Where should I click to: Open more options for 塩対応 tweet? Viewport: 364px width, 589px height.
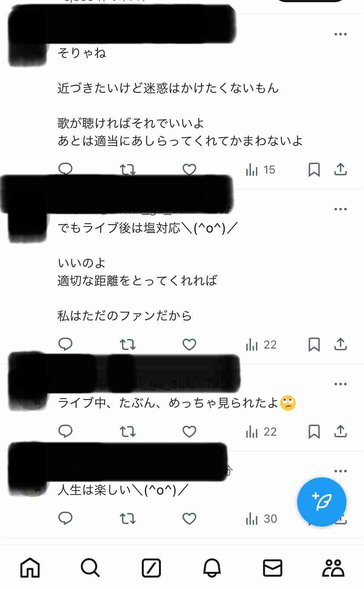click(341, 209)
